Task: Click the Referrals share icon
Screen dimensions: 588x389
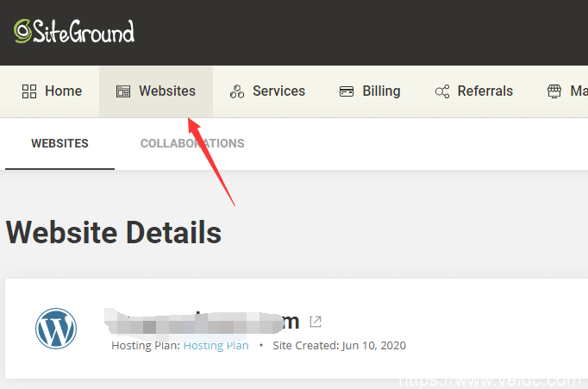Action: coord(442,91)
